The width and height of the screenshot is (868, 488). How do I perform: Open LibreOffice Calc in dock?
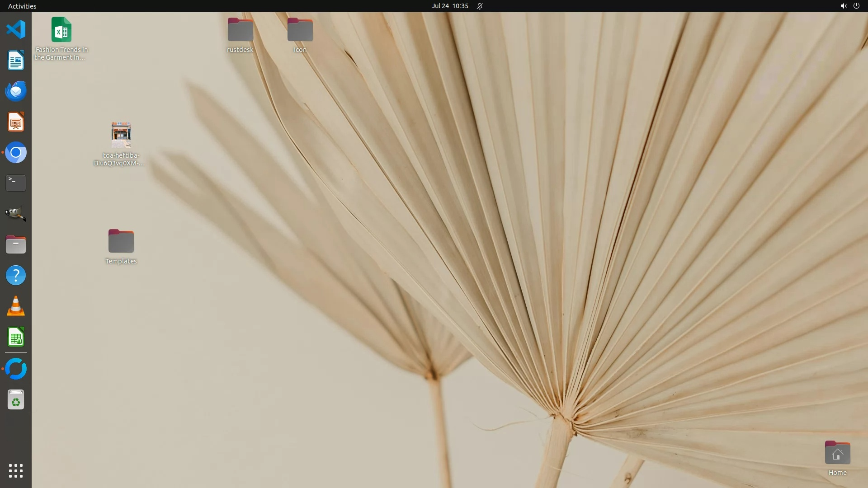[x=16, y=337]
